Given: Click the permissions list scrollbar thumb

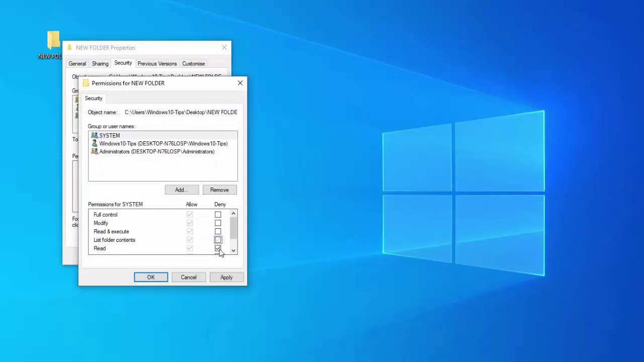Looking at the screenshot, I should [233, 228].
